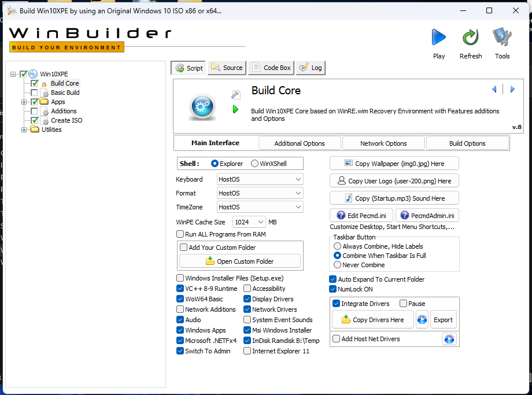532x395 pixels.
Task: Click the Basic Build gear page icon
Action: pos(45,93)
